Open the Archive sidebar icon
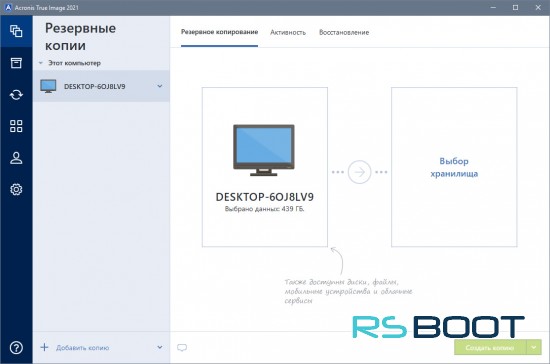 [16, 63]
